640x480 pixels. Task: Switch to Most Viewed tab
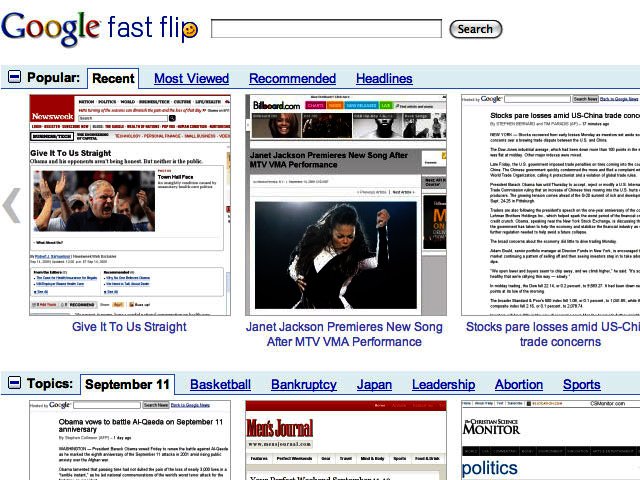(191, 78)
